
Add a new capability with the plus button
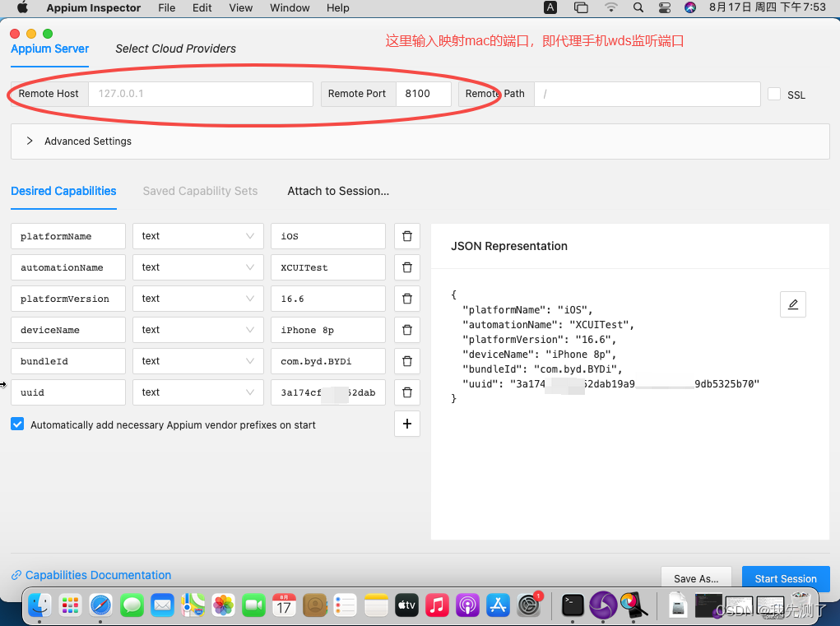406,424
